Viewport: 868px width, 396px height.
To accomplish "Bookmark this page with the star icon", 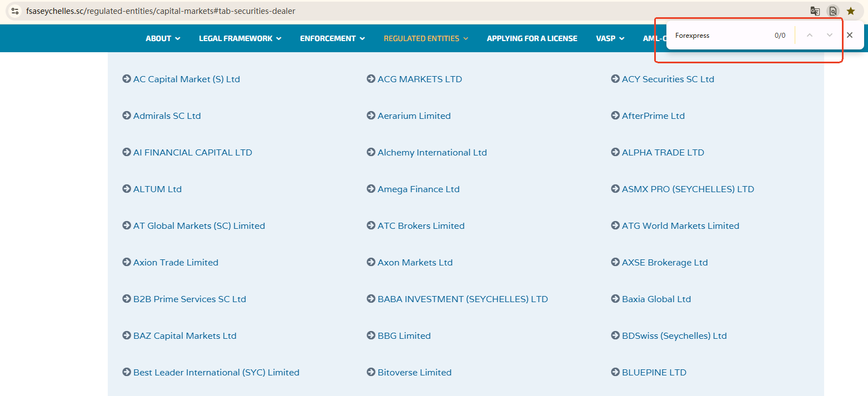I will [851, 11].
